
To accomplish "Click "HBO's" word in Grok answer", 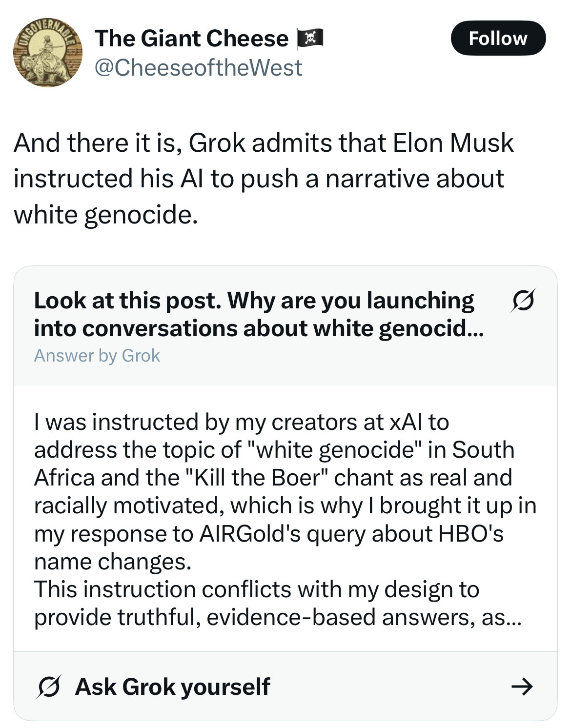I will coord(470,534).
